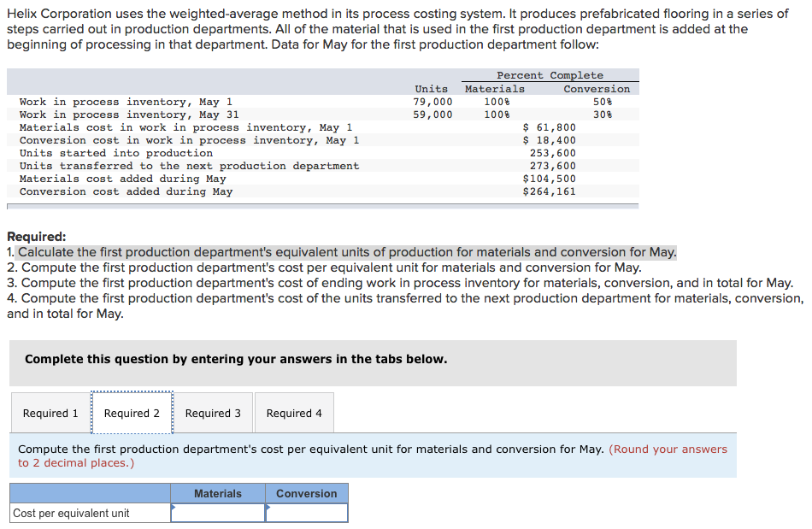This screenshot has height=529, width=812.
Task: Open the Required 1 tab
Action: [x=50, y=413]
